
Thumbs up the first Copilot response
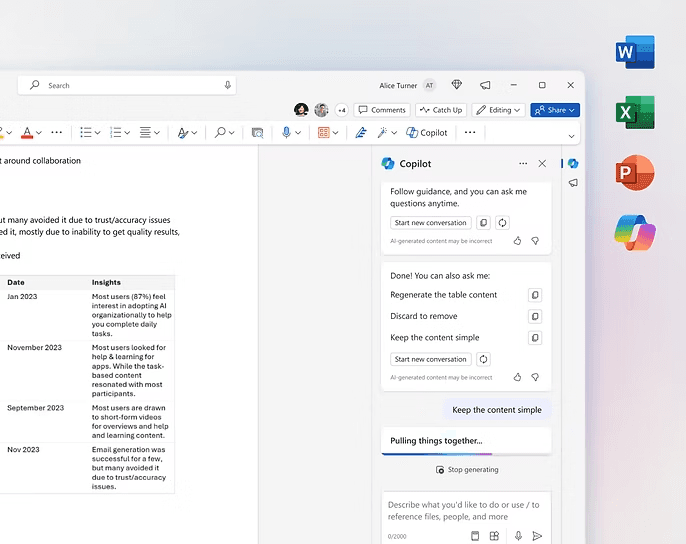[517, 241]
